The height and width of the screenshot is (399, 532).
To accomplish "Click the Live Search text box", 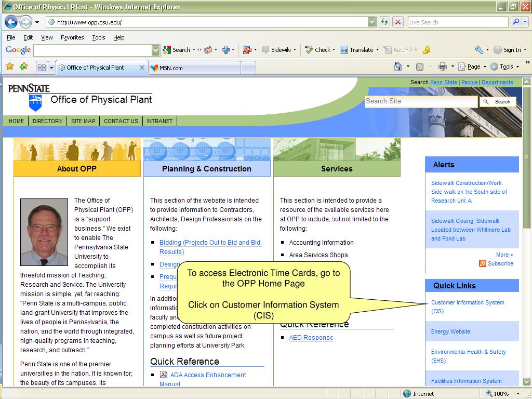I will pyautogui.click(x=458, y=22).
